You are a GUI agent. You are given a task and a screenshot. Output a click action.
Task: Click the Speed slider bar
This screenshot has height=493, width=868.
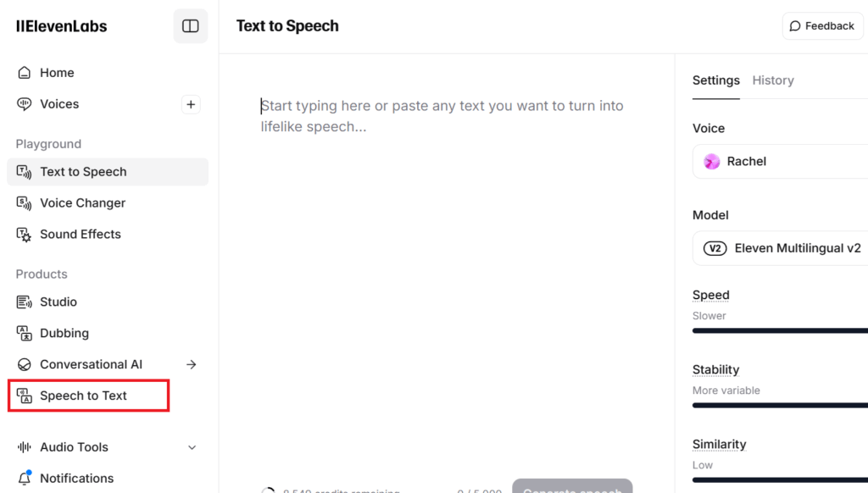point(780,330)
